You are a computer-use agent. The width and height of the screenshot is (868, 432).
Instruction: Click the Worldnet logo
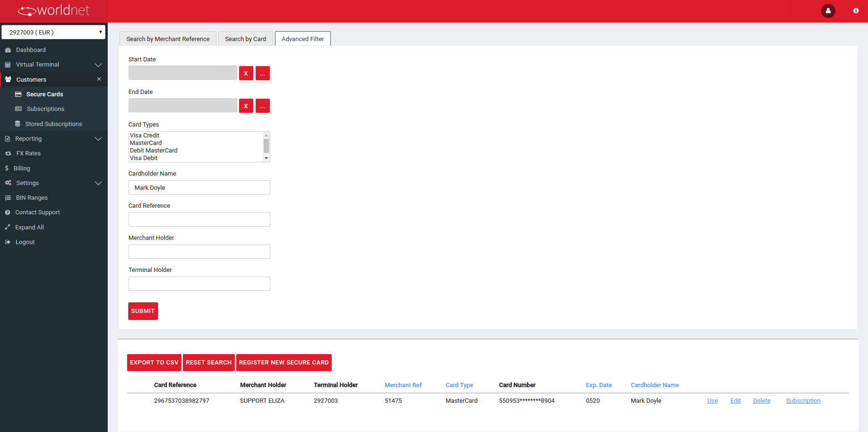pos(53,10)
